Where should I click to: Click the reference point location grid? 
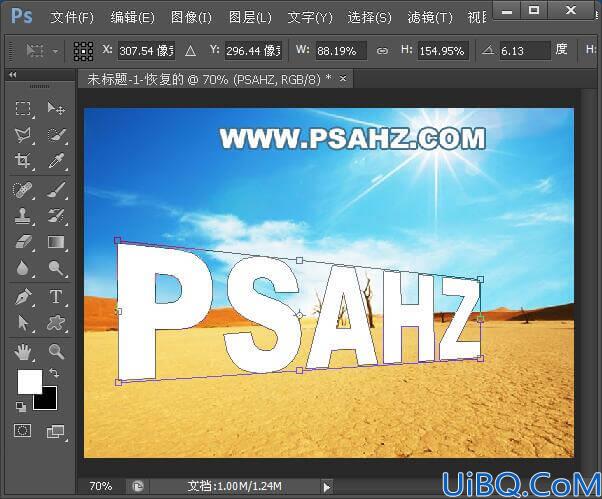[x=83, y=51]
